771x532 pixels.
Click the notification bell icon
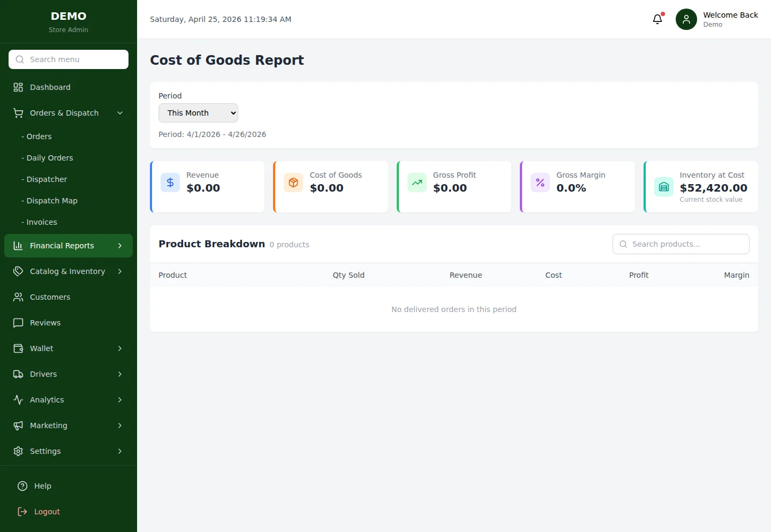click(657, 19)
